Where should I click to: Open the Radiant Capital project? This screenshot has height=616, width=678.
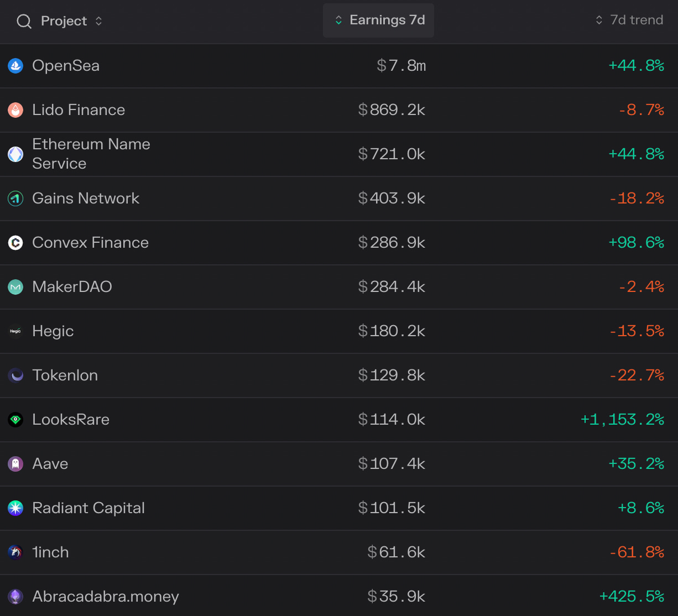[88, 508]
